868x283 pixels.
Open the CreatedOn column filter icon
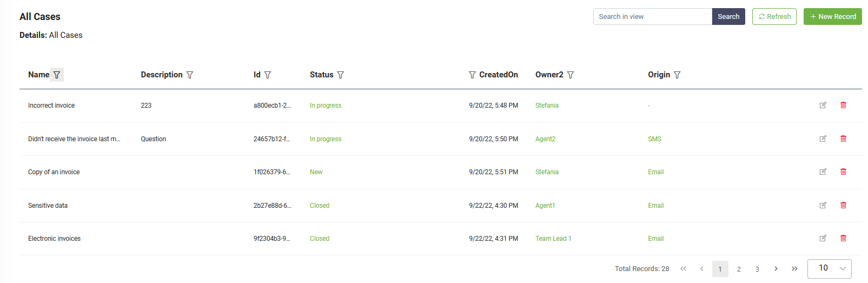472,75
